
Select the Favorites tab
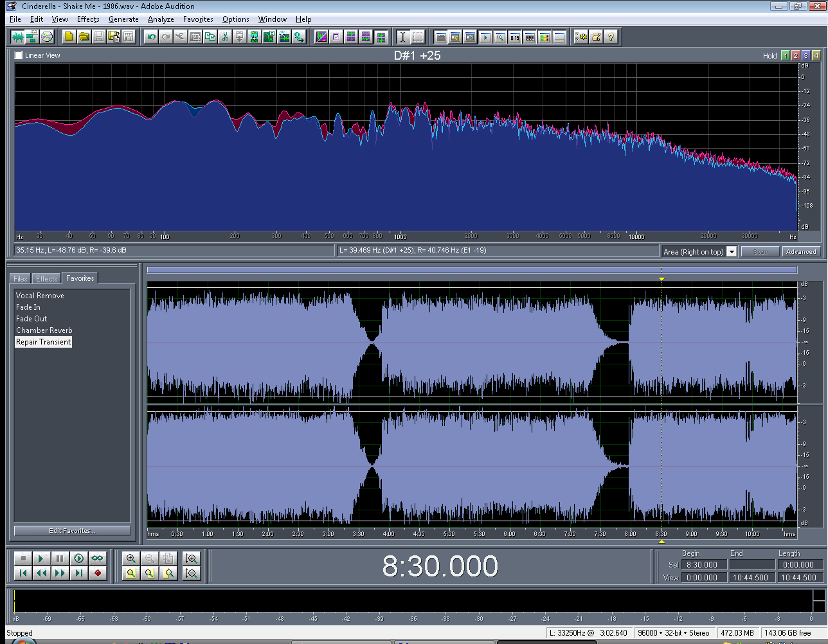pyautogui.click(x=80, y=278)
